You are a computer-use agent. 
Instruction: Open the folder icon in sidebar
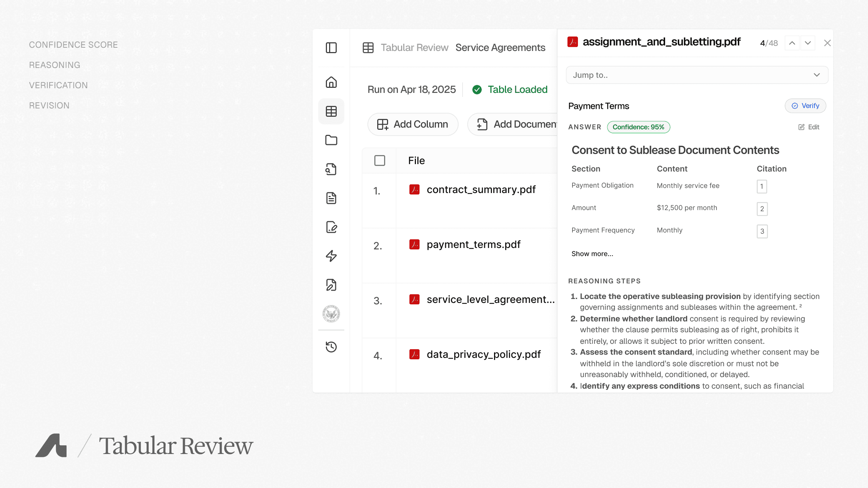(331, 140)
